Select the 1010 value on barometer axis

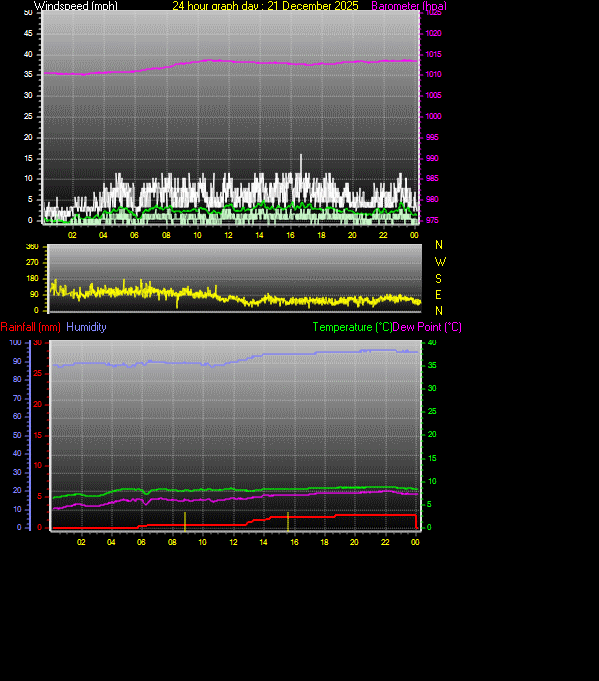tap(434, 75)
